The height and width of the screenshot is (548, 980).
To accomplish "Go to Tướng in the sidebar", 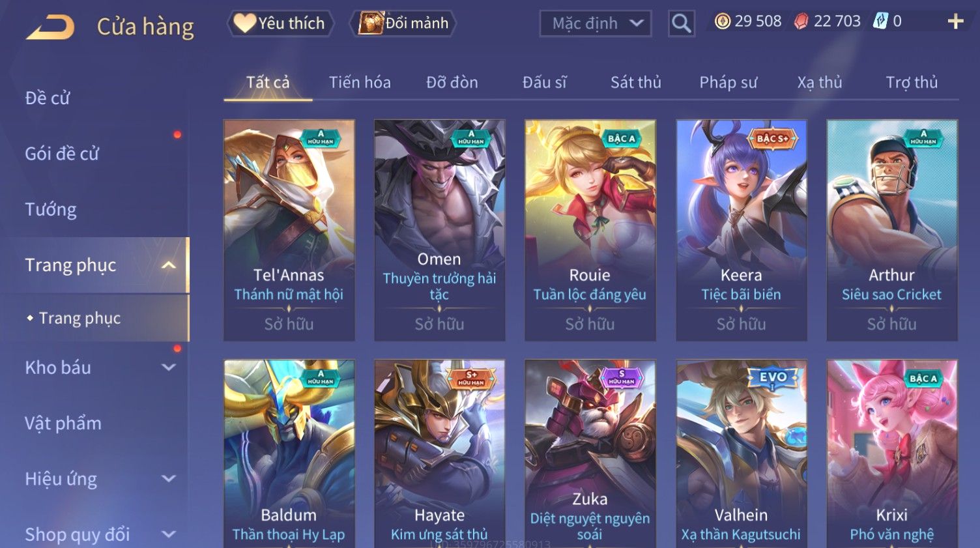I will click(x=51, y=210).
